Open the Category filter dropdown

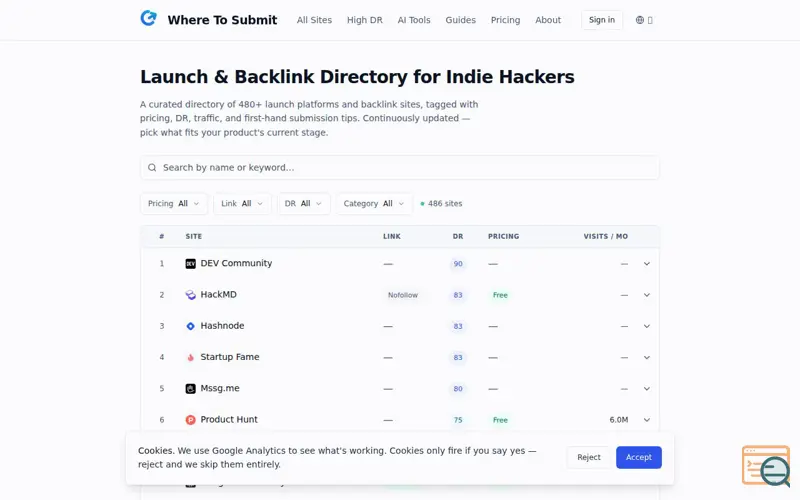(374, 204)
